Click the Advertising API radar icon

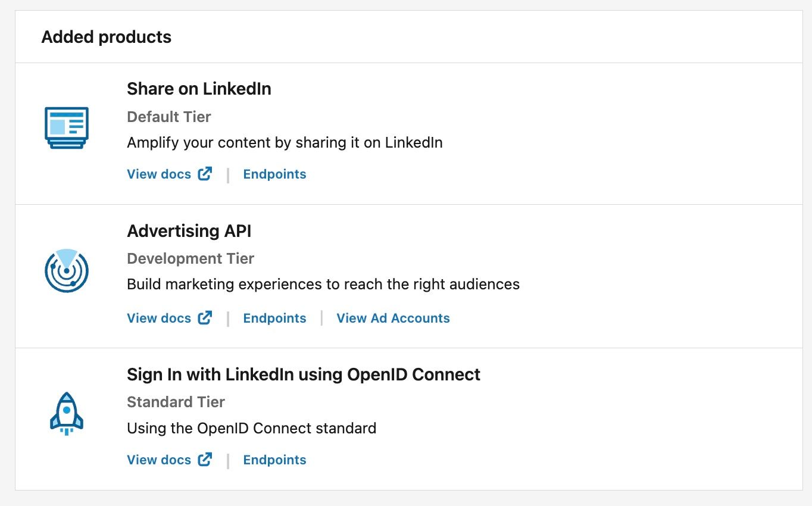click(67, 271)
